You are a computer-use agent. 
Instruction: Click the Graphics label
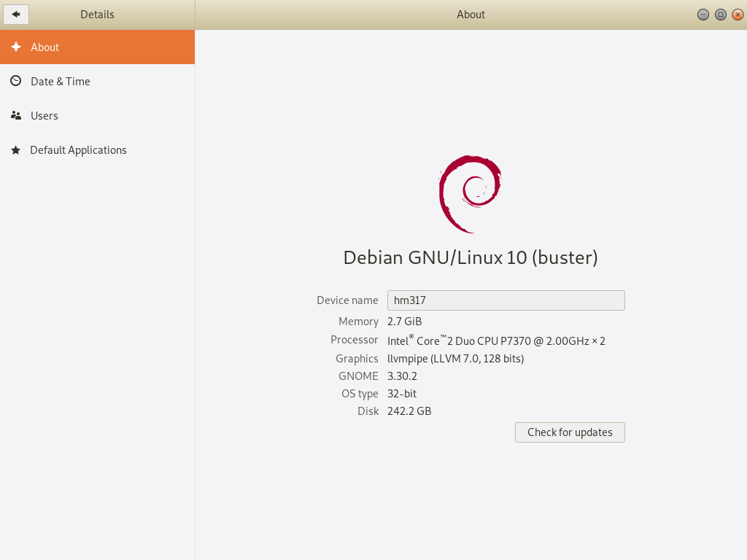pos(357,359)
